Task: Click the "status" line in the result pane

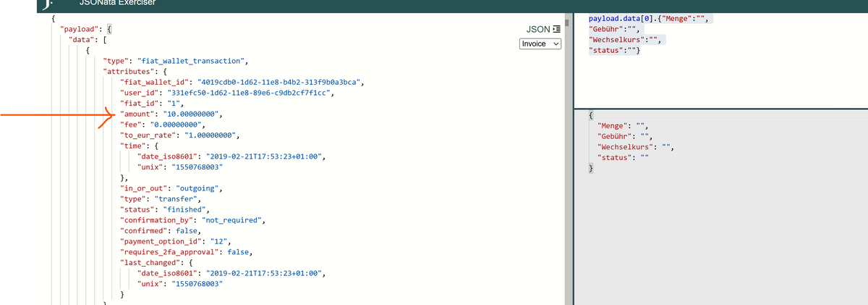Action: tap(623, 157)
